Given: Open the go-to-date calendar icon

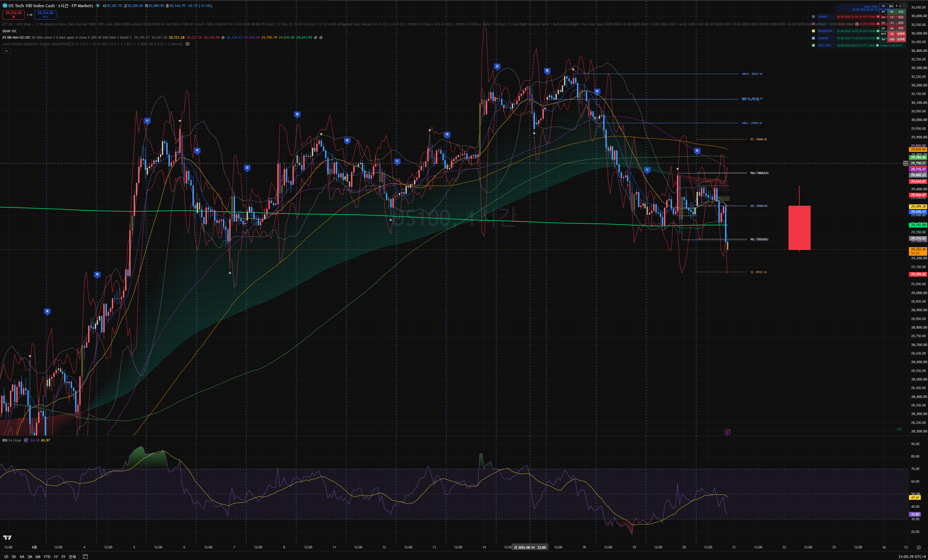Looking at the screenshot, I should click(x=85, y=557).
